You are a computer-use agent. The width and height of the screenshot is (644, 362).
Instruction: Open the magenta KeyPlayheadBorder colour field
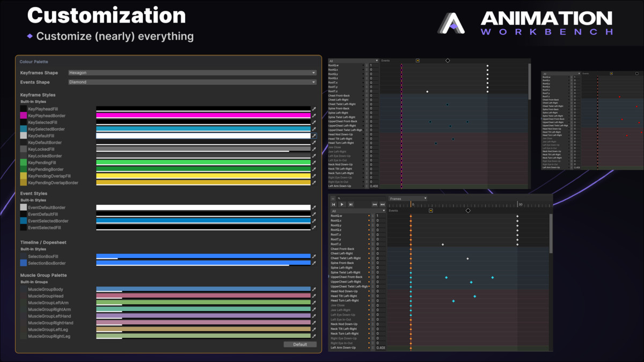203,115
